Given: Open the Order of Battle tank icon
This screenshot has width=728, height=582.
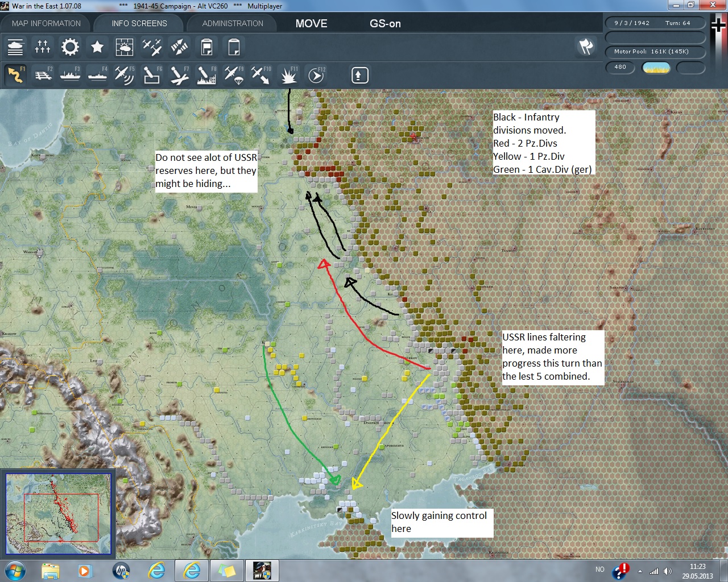Looking at the screenshot, I should tap(15, 47).
